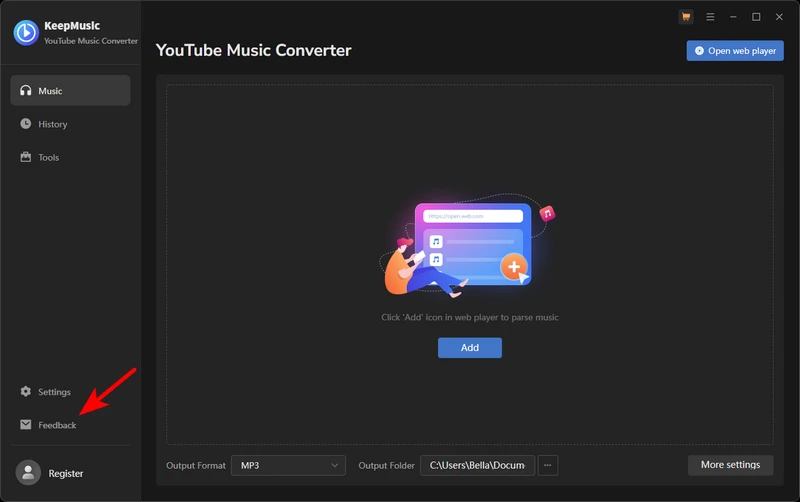800x502 pixels.
Task: Click Open web player button
Action: click(x=735, y=51)
